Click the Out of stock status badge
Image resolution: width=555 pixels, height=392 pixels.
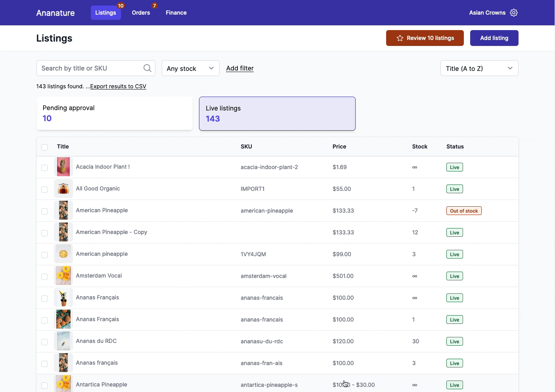click(x=463, y=211)
